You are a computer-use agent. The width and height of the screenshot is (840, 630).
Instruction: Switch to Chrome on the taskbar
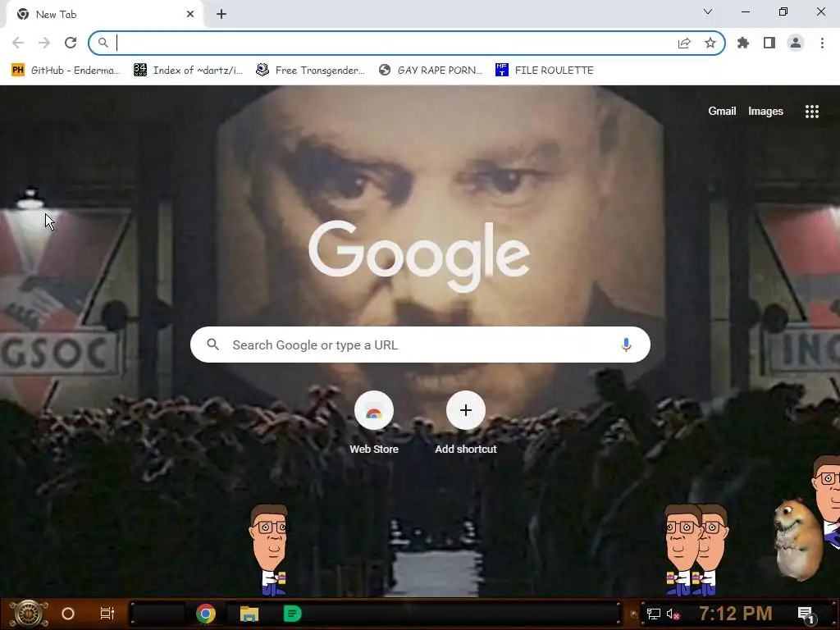206,614
